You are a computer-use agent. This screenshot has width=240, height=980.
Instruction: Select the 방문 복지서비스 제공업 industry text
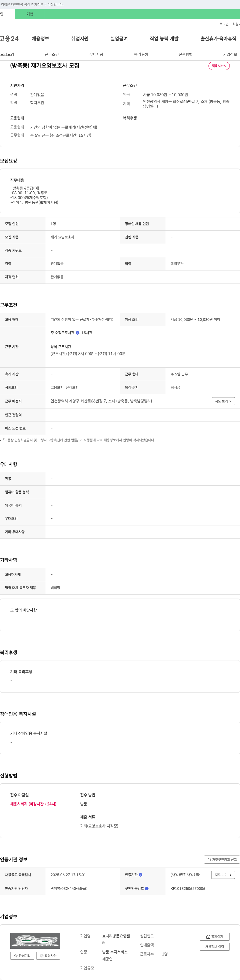pos(115,955)
